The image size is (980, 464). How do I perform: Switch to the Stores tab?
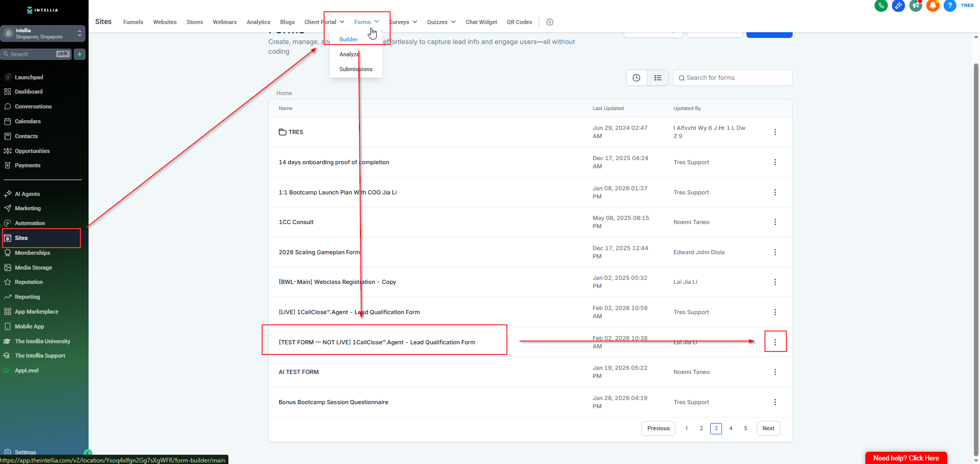click(x=195, y=22)
